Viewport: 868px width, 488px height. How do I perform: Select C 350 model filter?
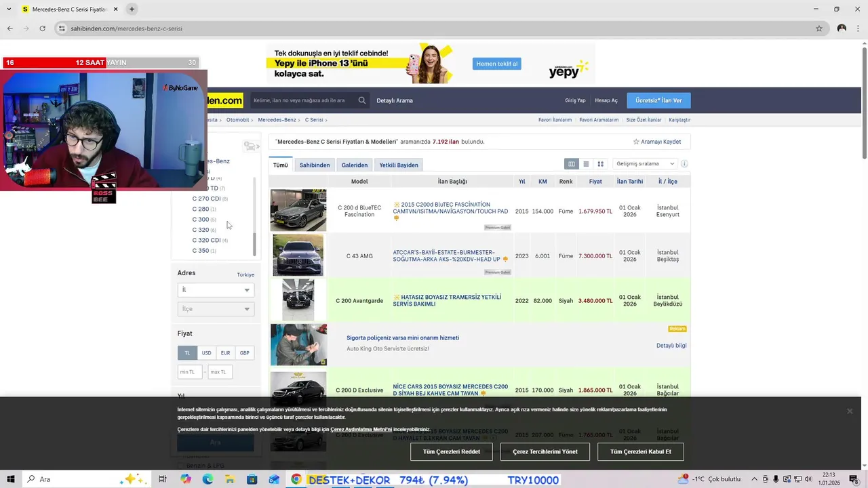coord(201,251)
